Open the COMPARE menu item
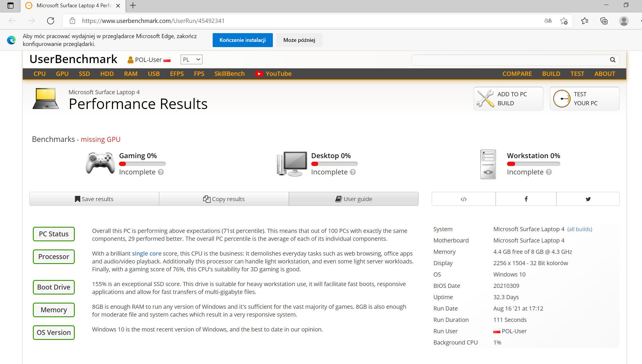The width and height of the screenshot is (642, 364). 517,74
